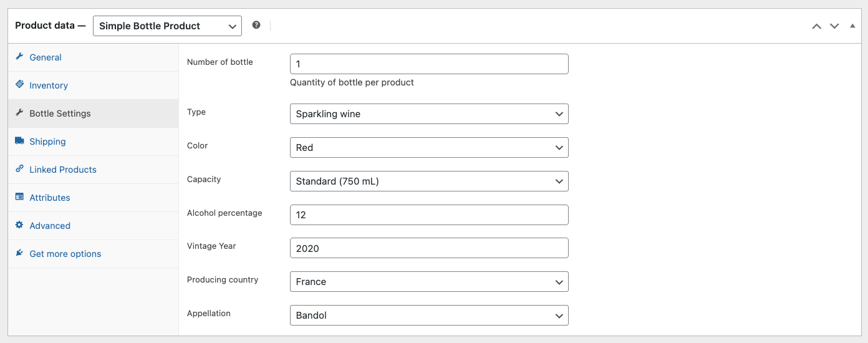Collapse the Product data panel
This screenshot has width=868, height=343.
coord(852,26)
